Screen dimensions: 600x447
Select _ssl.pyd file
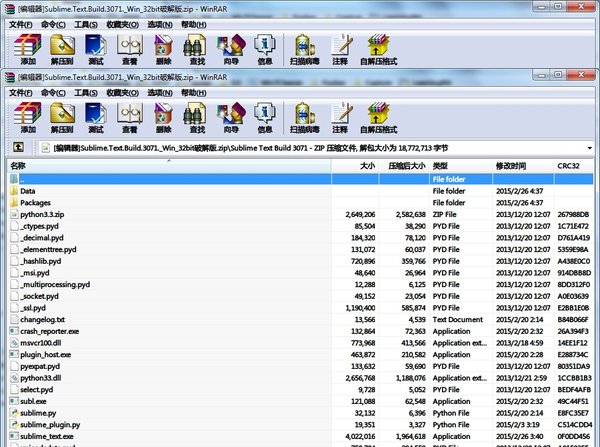(301, 308)
